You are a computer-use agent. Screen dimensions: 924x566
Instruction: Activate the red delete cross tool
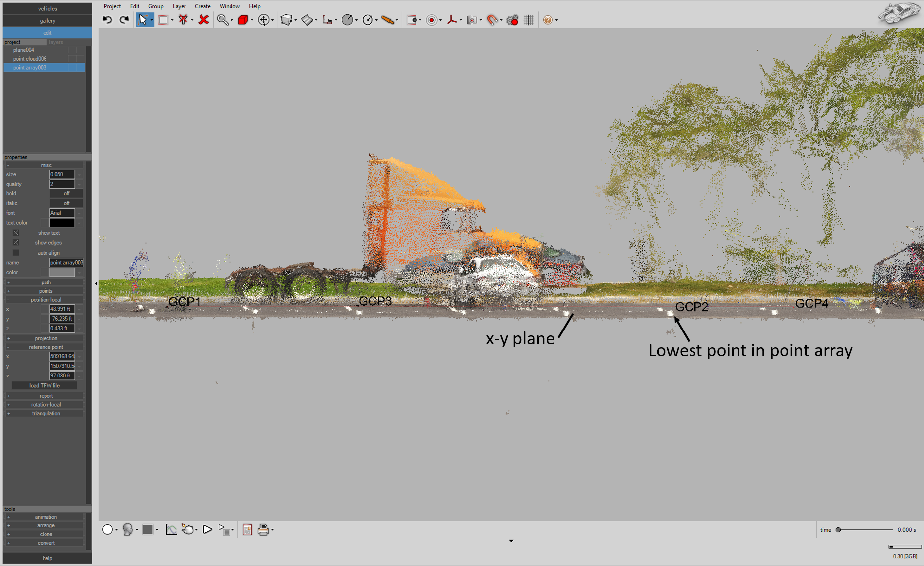203,20
